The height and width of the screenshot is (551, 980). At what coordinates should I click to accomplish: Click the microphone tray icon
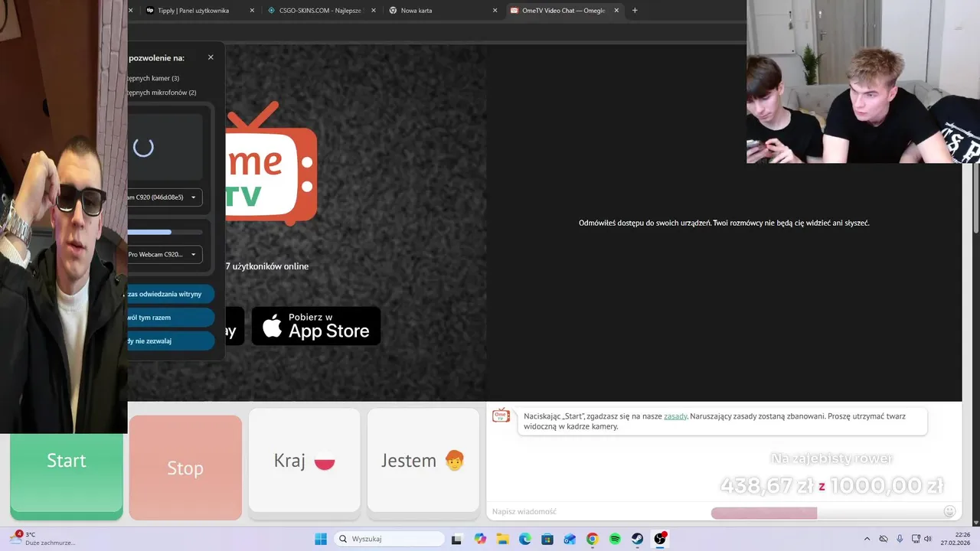click(900, 539)
